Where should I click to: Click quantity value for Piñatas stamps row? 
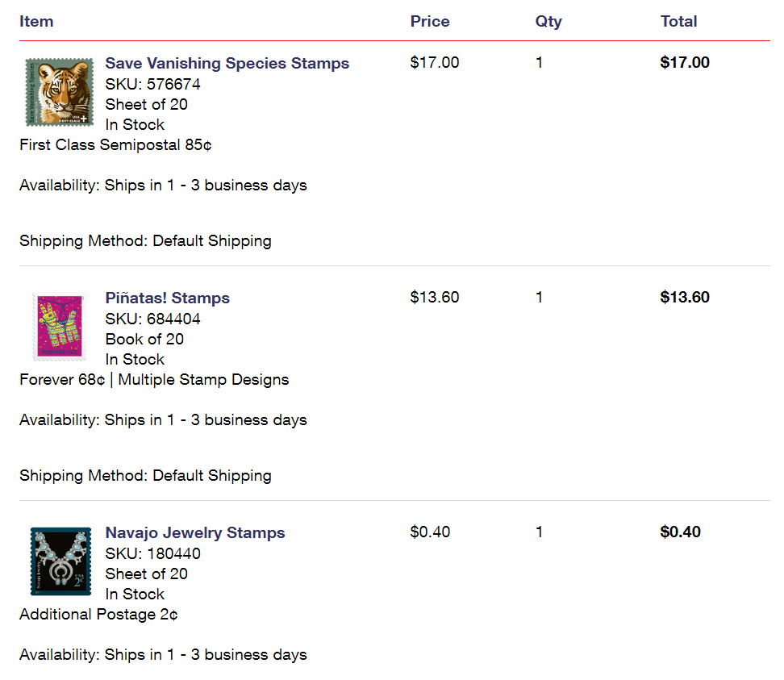[539, 298]
